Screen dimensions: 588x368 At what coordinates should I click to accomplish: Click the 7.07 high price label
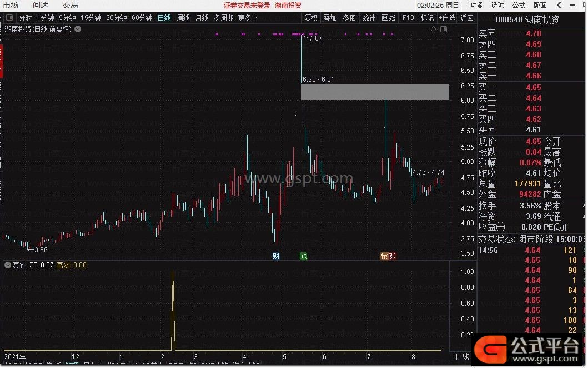coord(316,38)
